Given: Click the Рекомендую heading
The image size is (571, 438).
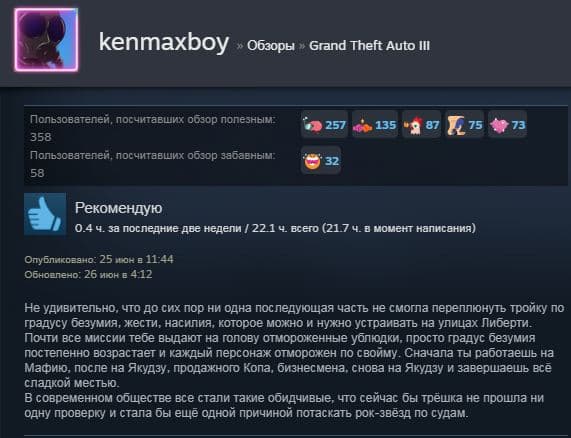Looking at the screenshot, I should coord(118,208).
